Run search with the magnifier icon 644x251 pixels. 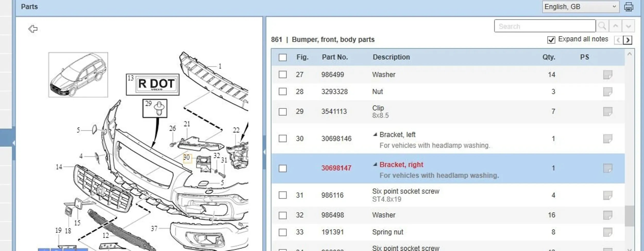[602, 26]
